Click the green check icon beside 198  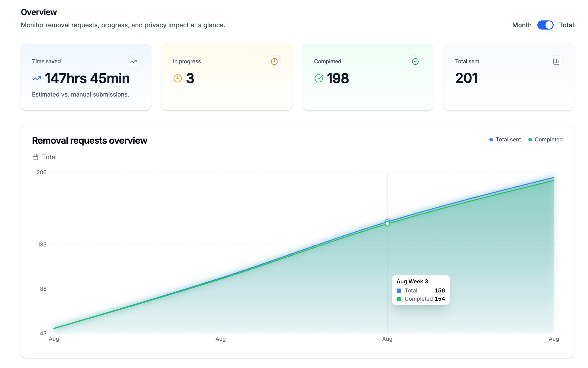pyautogui.click(x=319, y=78)
